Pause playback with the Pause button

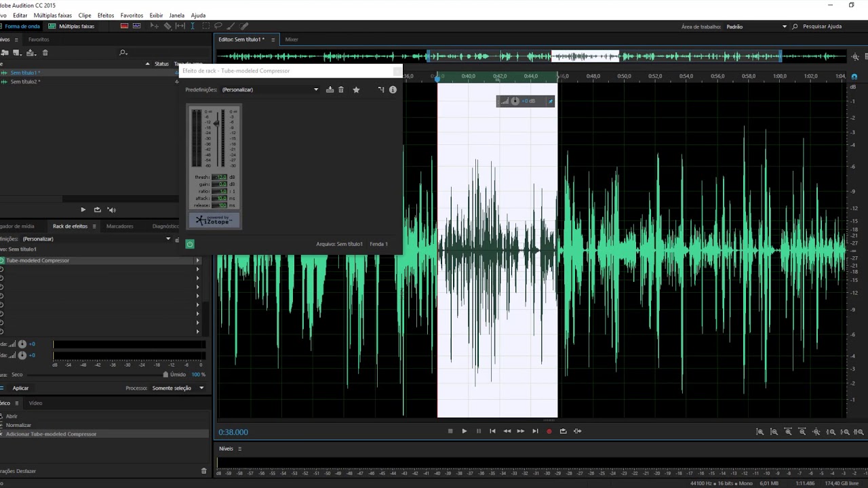(479, 431)
